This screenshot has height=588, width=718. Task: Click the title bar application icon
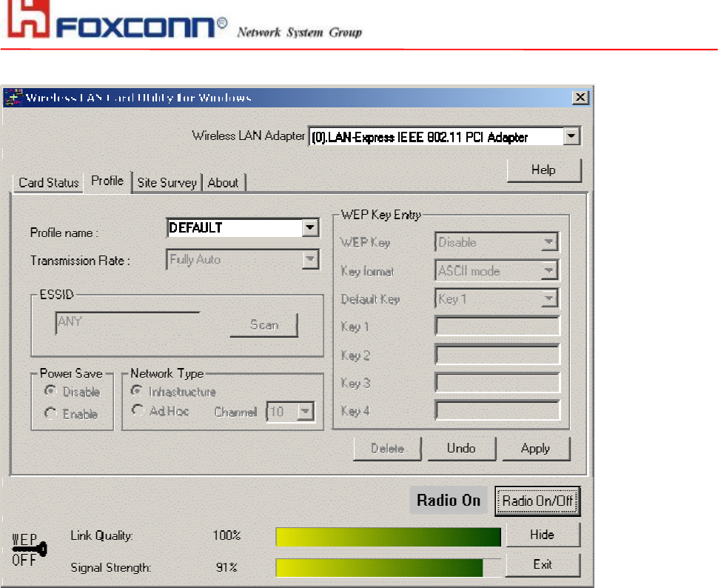[x=13, y=97]
